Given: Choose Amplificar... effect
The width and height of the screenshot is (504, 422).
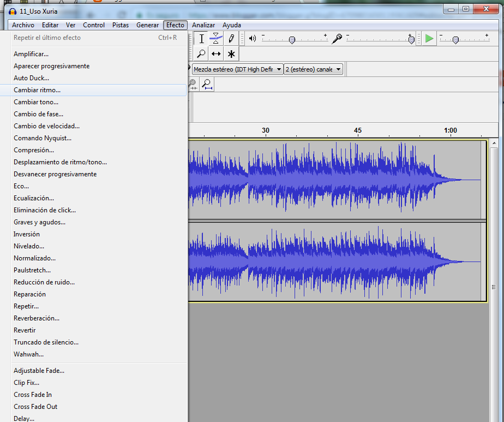Looking at the screenshot, I should [x=31, y=54].
